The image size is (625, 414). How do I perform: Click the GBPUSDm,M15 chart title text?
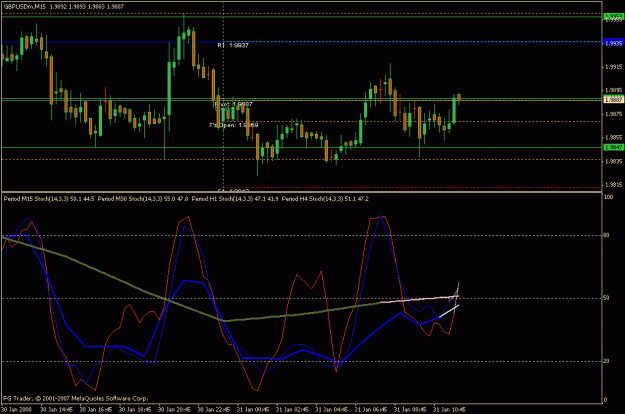tap(24, 6)
